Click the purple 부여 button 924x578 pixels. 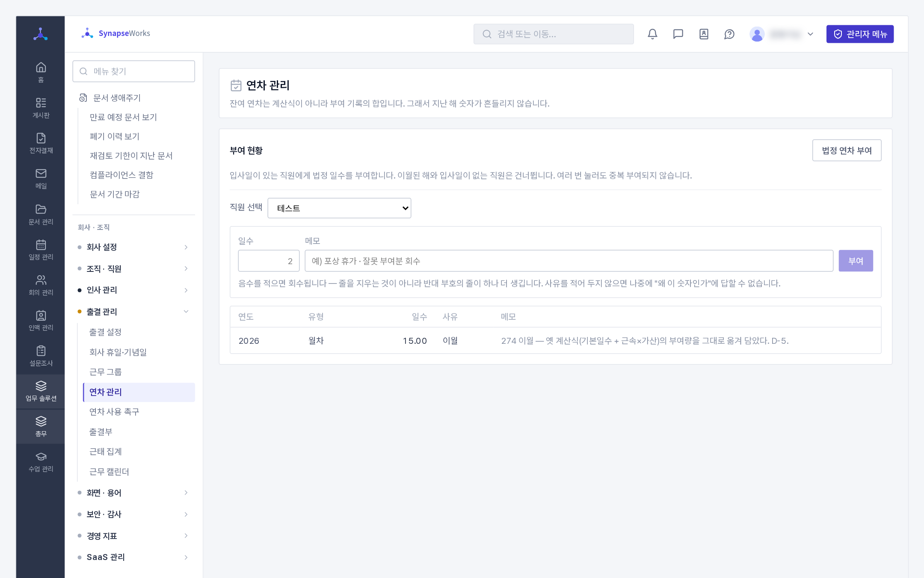pyautogui.click(x=856, y=261)
